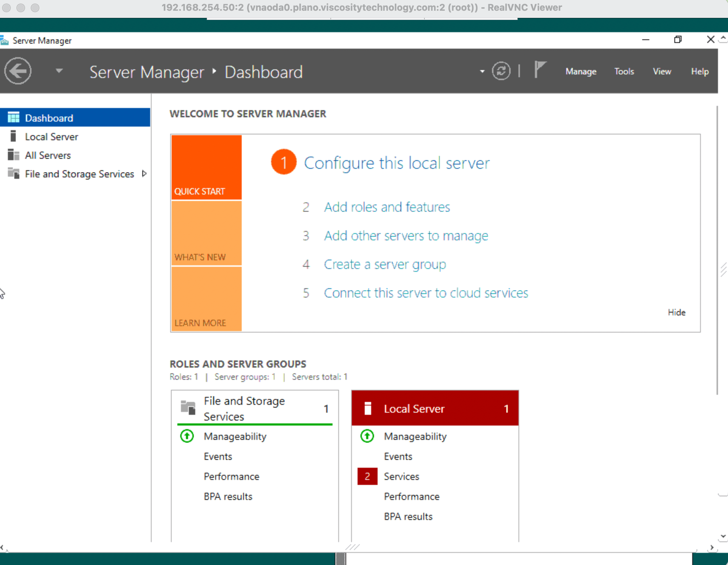Click the red 2 Services alert badge
The height and width of the screenshot is (565, 728).
[367, 476]
